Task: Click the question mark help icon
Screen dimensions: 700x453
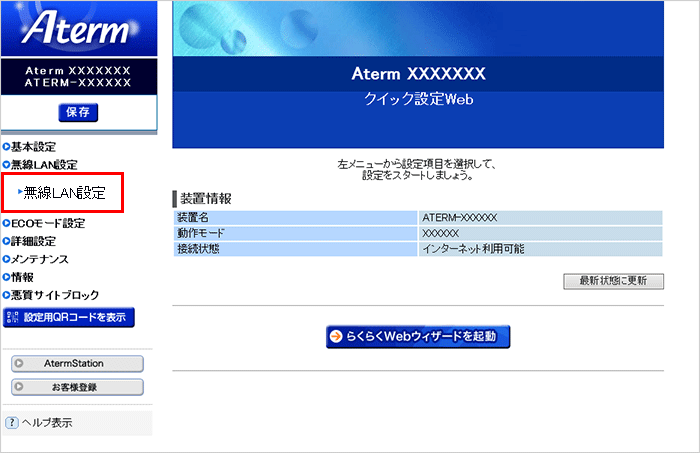Action: [x=12, y=423]
